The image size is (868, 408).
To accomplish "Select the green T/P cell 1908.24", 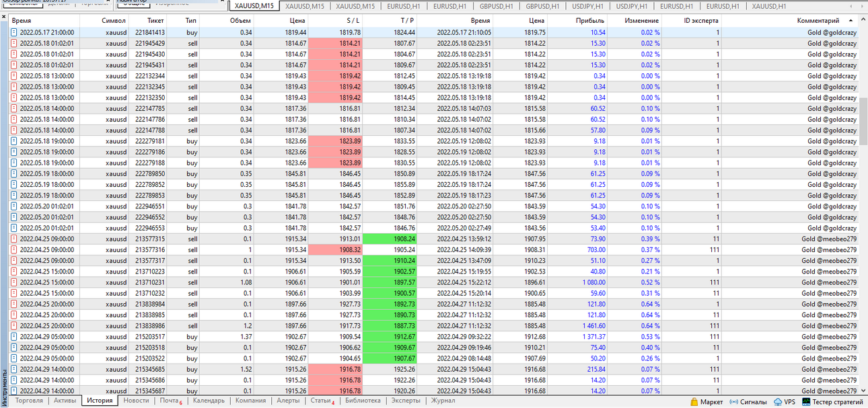I will [x=390, y=239].
